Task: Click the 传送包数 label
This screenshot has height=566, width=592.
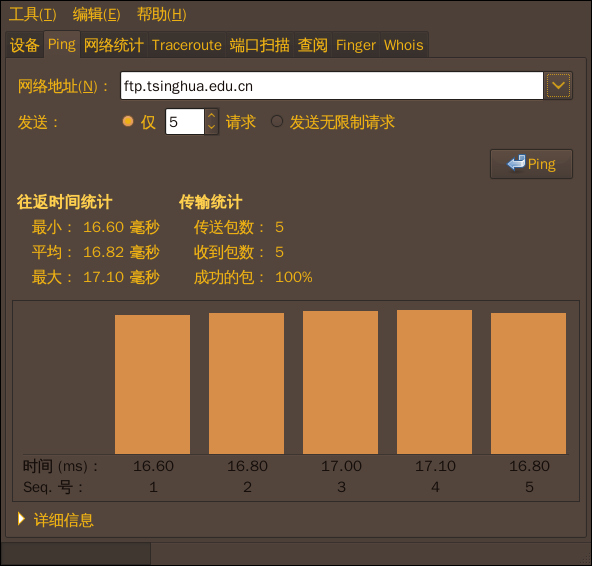Action: 229,227
